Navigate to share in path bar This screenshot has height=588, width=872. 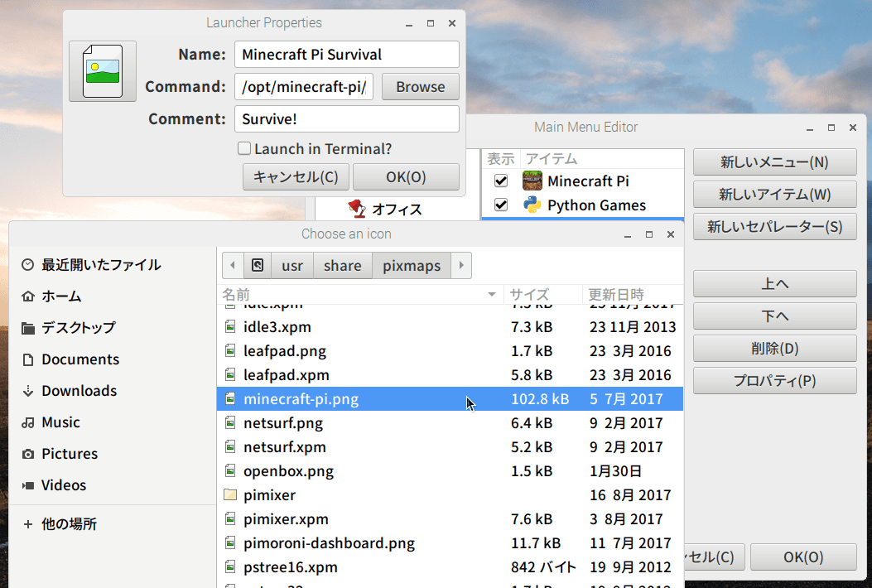coord(343,265)
